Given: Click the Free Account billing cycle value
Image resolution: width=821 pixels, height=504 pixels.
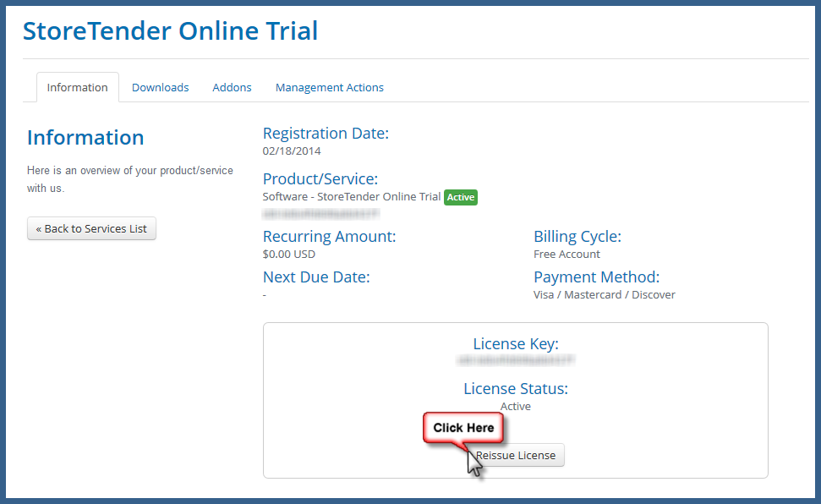Looking at the screenshot, I should [x=566, y=254].
